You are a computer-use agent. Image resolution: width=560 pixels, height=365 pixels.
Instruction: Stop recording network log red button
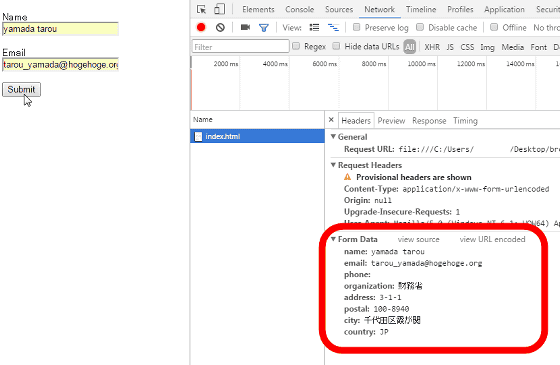tap(201, 27)
